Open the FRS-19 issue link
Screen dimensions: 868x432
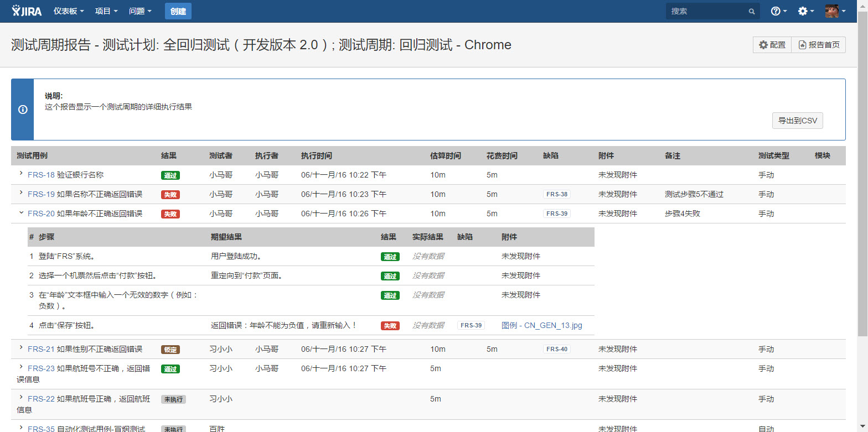click(x=41, y=194)
